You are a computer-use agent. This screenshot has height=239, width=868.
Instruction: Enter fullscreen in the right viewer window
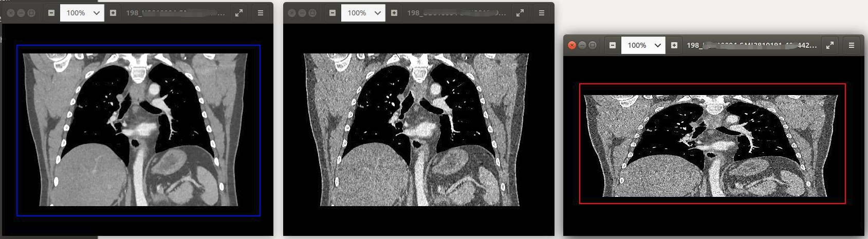pos(830,45)
